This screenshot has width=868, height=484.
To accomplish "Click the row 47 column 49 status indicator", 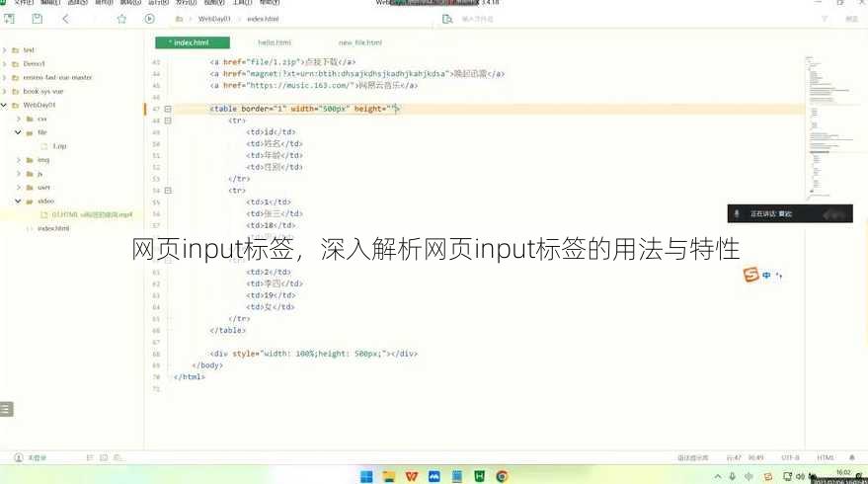I will [746, 458].
